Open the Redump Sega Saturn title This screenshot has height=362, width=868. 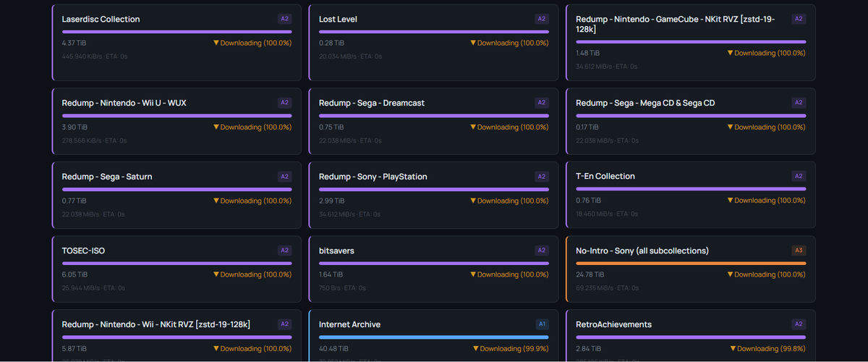[x=107, y=177]
